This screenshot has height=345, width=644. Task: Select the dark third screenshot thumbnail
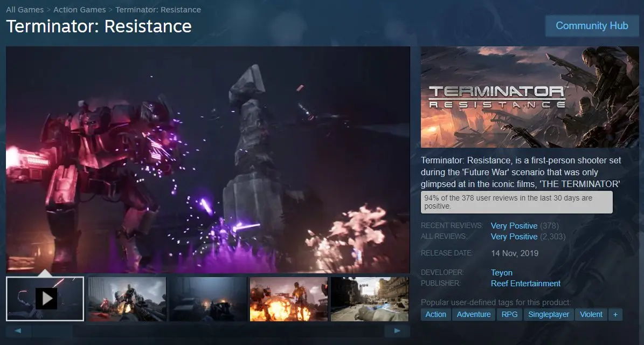[x=207, y=299]
